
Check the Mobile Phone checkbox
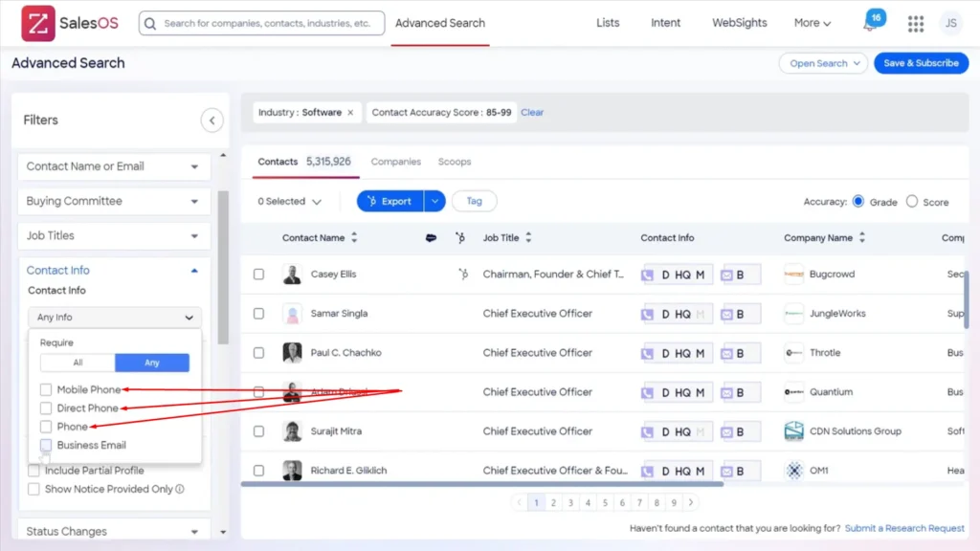[x=46, y=390]
